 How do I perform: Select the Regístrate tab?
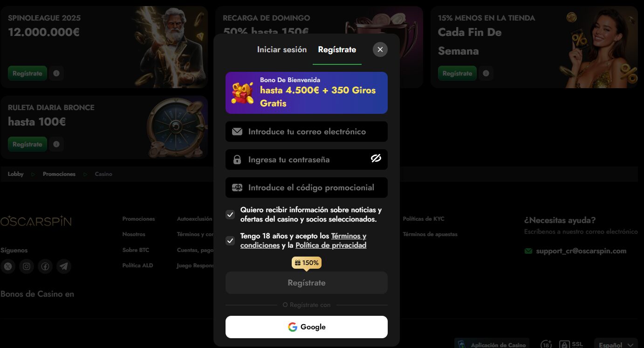(337, 49)
